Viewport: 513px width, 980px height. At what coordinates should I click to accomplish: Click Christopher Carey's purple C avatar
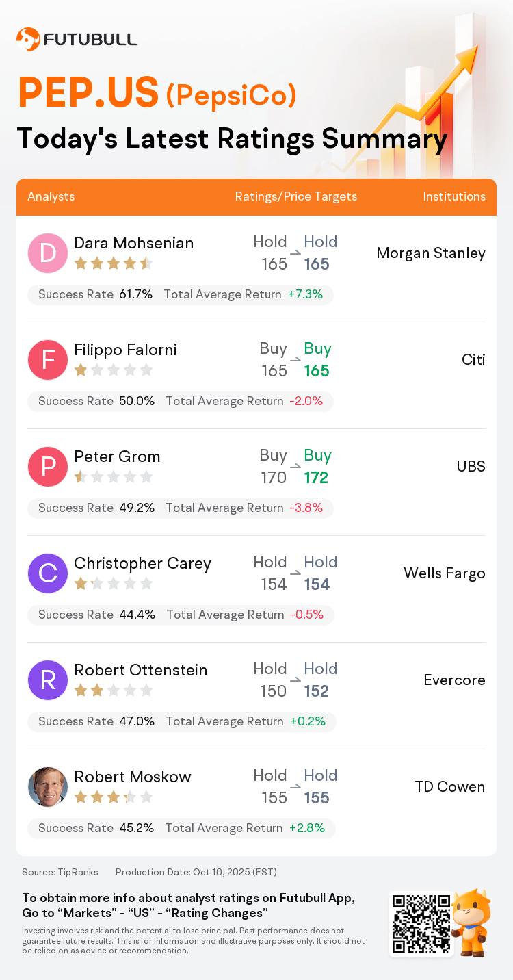[48, 573]
